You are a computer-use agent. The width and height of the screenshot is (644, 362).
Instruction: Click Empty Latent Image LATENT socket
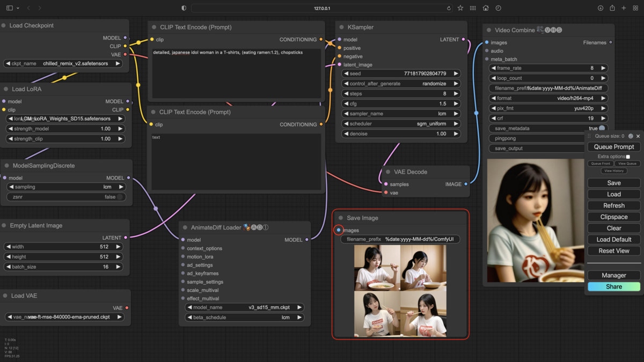pyautogui.click(x=126, y=238)
